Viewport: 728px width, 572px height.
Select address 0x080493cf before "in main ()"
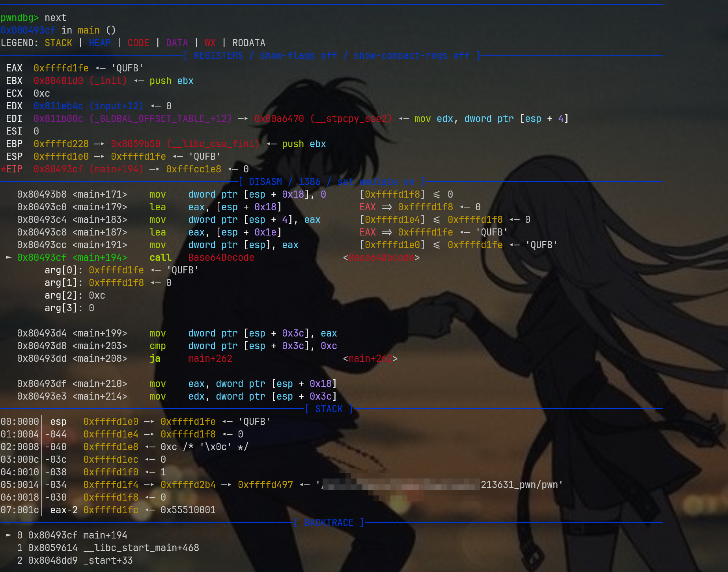point(28,30)
